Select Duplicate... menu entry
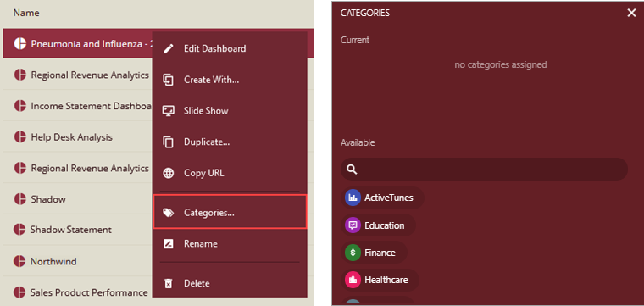The width and height of the screenshot is (644, 306). coord(230,142)
